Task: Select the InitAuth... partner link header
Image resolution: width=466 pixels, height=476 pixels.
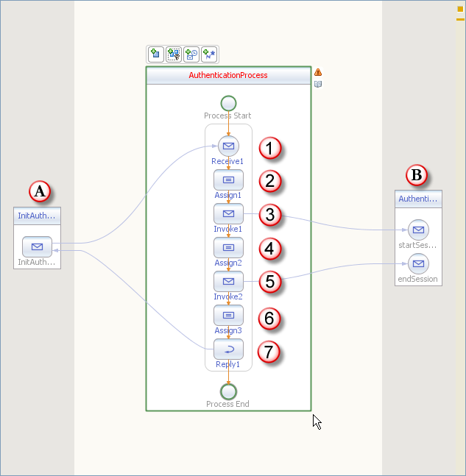Action: [37, 216]
